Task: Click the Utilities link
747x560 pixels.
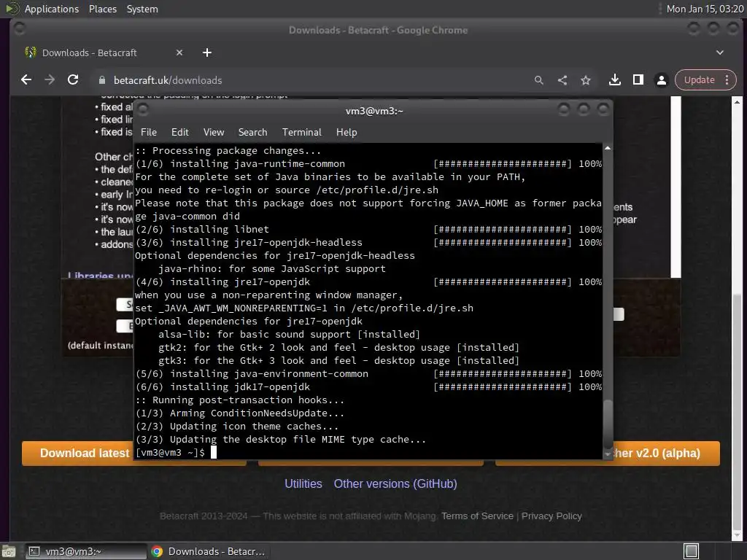Action: pos(303,484)
